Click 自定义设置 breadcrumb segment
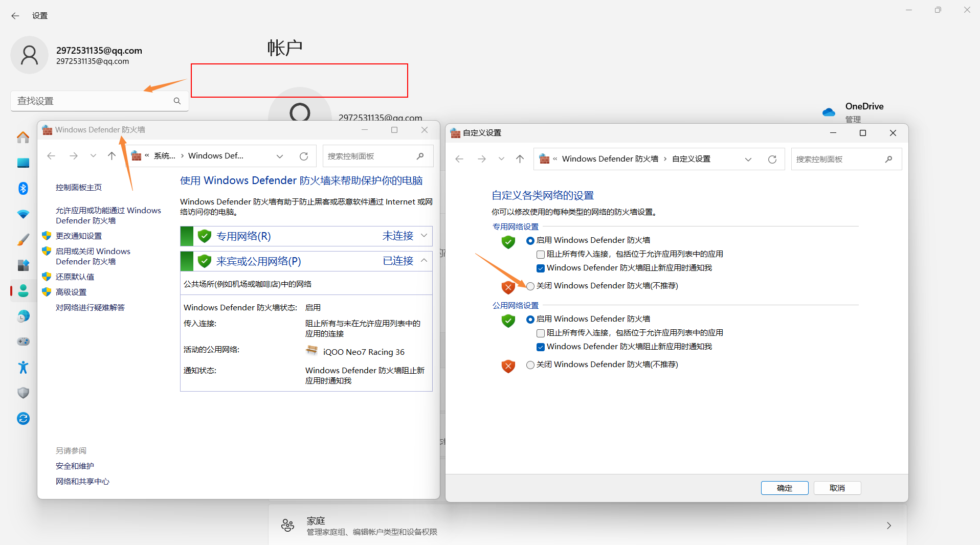This screenshot has width=980, height=545. pyautogui.click(x=691, y=159)
